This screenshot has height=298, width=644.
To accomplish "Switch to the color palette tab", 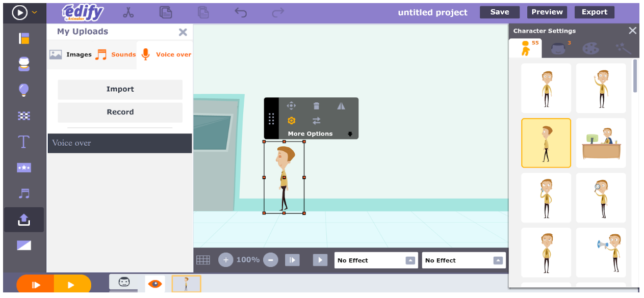I will [x=590, y=48].
